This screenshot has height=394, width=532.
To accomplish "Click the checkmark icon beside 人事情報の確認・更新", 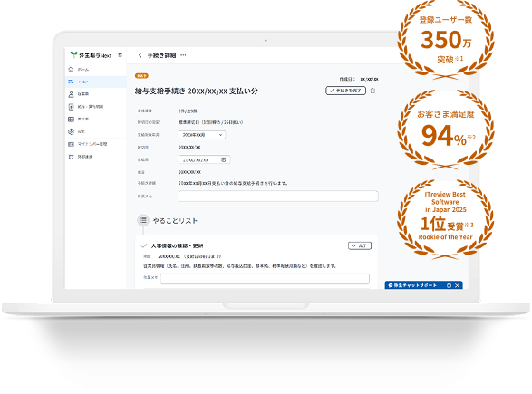I will pos(144,245).
